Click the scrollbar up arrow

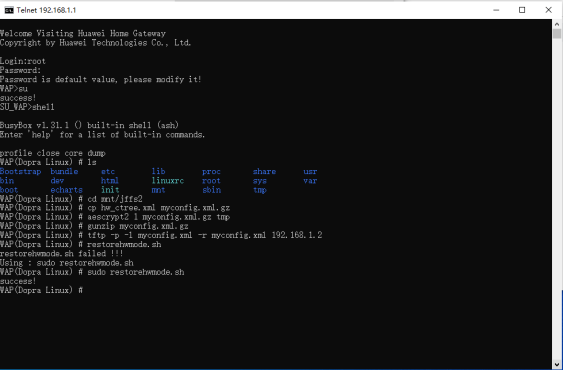[x=557, y=24]
